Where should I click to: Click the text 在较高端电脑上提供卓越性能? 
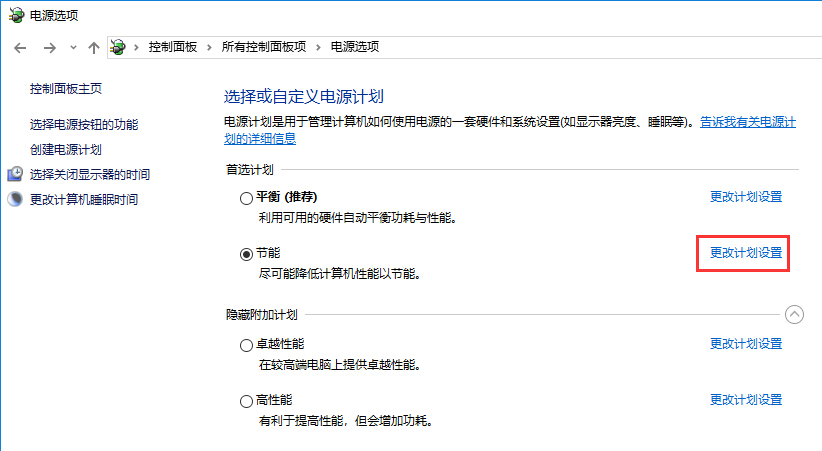pos(340,364)
